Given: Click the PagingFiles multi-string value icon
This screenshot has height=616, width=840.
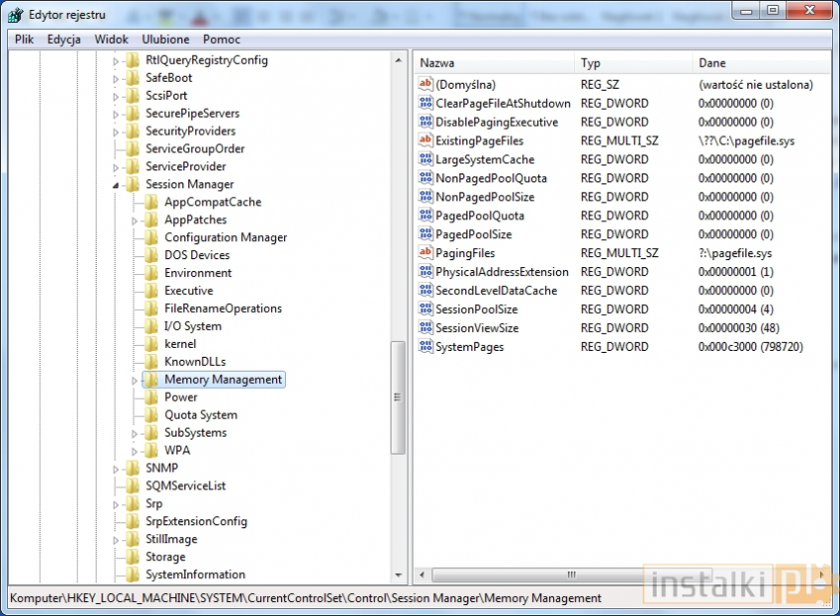Looking at the screenshot, I should point(425,253).
